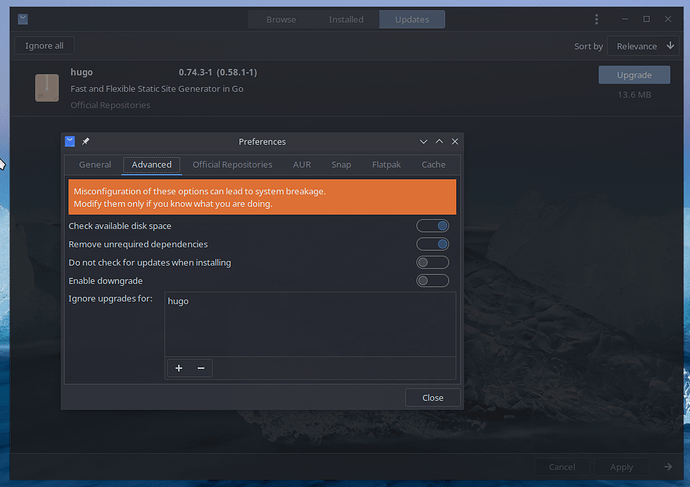Minimize the Preferences dialog with down chevron

point(423,142)
